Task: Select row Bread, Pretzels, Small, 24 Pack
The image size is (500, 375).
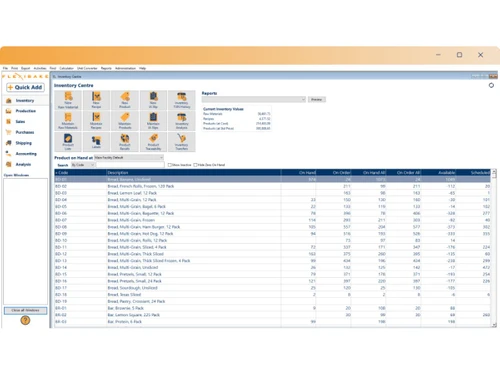Action: [x=272, y=281]
